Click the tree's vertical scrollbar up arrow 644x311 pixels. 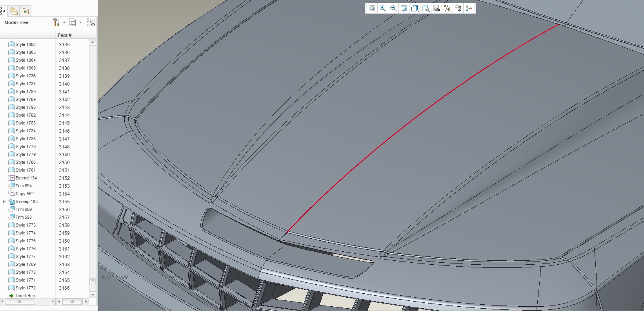pos(93,42)
